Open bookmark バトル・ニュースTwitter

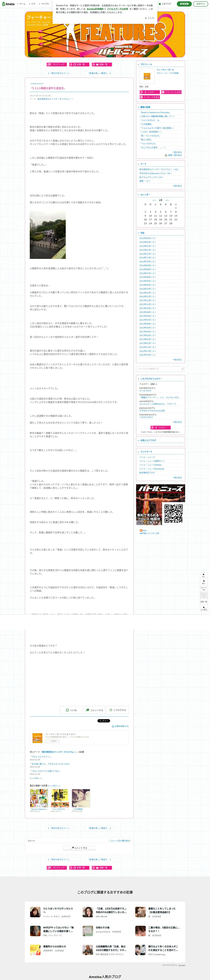pos(150,465)
